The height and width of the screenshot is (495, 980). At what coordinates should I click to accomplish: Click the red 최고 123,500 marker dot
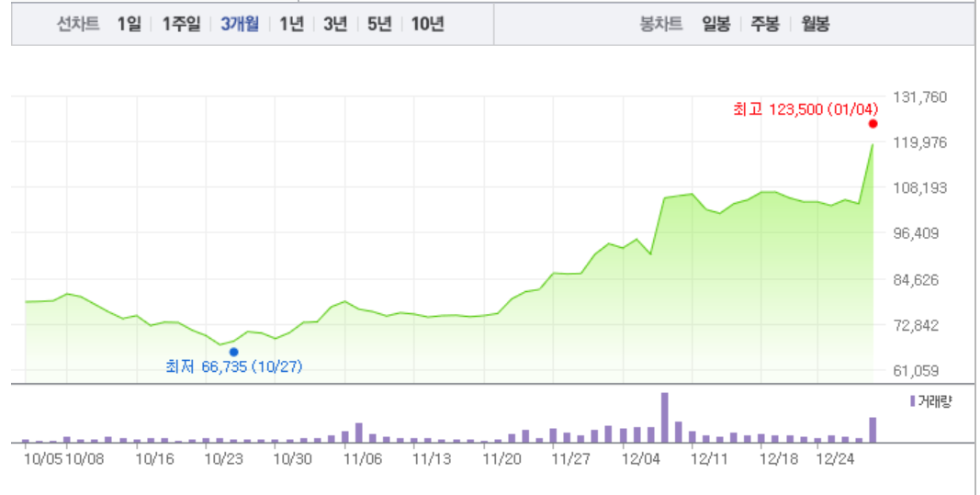[873, 124]
